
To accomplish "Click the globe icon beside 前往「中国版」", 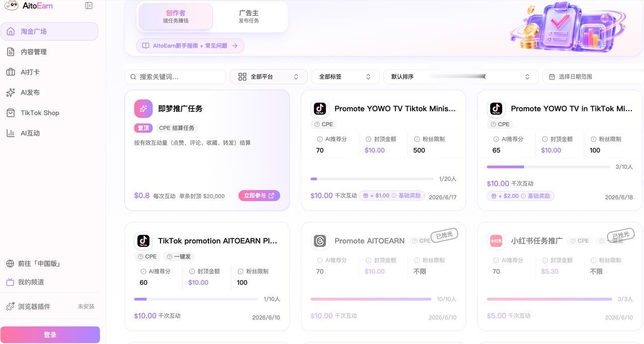I will click(10, 264).
